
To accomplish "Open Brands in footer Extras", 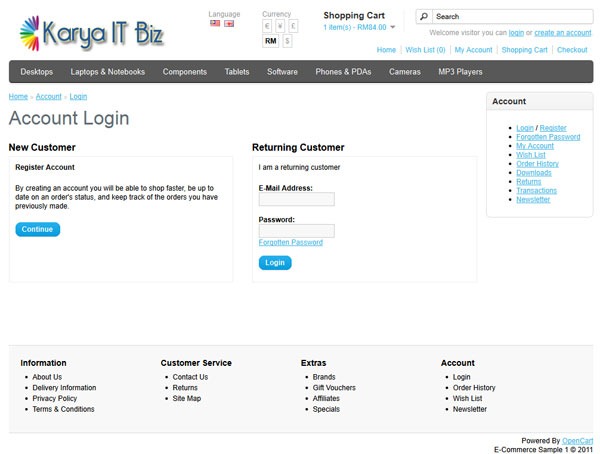I will click(x=324, y=377).
